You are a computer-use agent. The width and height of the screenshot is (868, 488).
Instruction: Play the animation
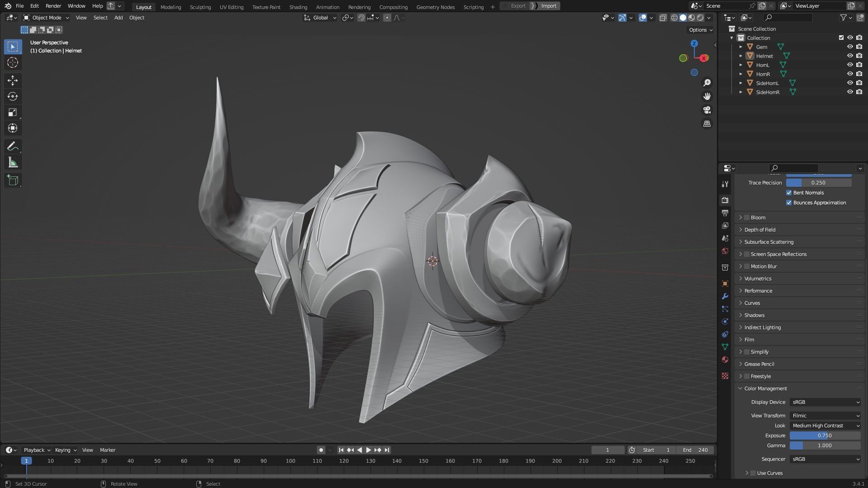click(x=368, y=450)
